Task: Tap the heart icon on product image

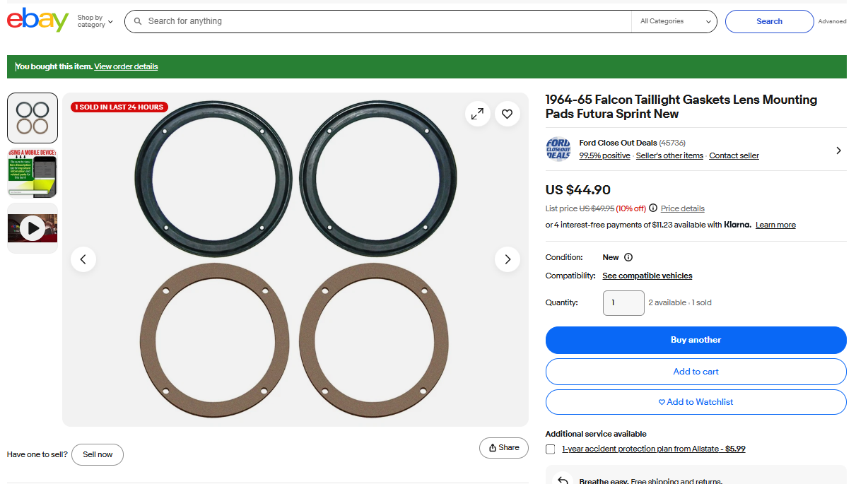Action: [x=507, y=114]
